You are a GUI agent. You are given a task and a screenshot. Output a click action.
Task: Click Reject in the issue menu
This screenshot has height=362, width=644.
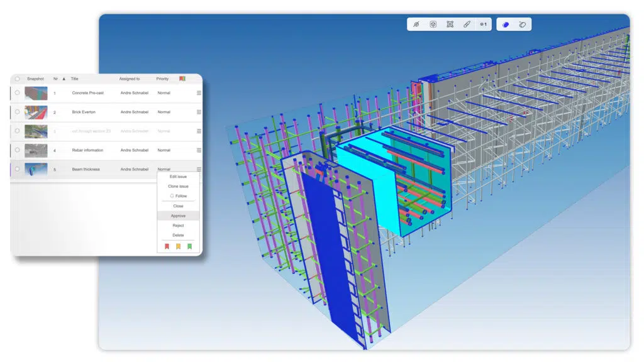click(x=178, y=226)
